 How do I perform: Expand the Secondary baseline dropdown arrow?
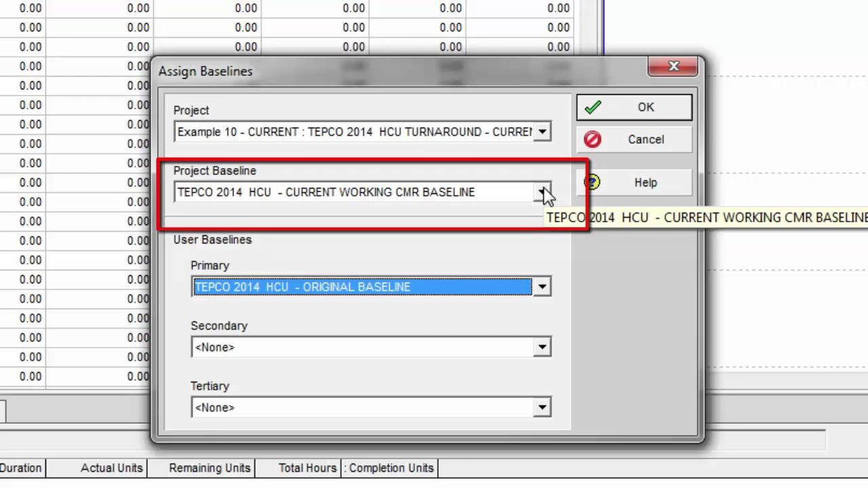[542, 347]
